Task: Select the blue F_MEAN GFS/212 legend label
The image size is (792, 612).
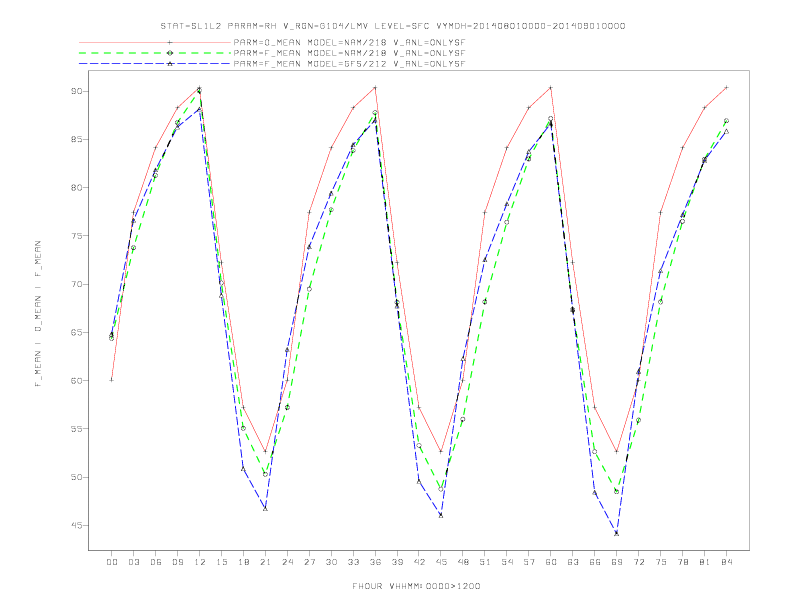Action: point(349,64)
